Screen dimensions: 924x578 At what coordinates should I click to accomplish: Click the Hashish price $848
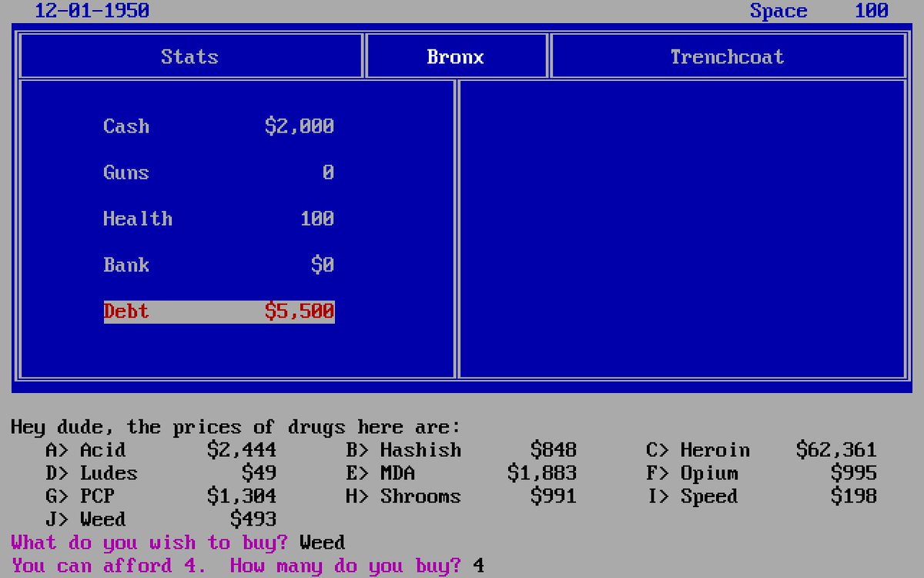tap(554, 450)
